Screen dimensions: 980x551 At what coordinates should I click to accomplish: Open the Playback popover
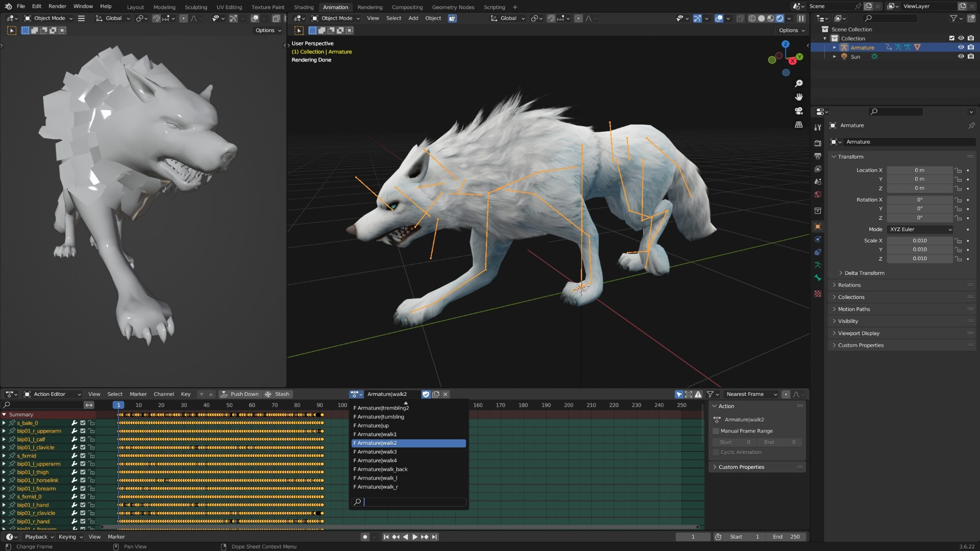coord(39,537)
